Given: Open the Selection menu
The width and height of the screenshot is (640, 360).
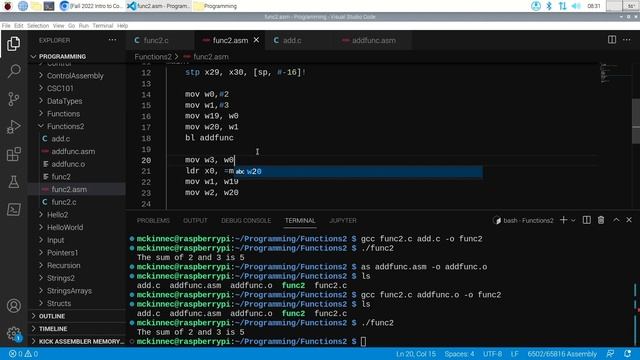Looking at the screenshot, I should [x=38, y=25].
